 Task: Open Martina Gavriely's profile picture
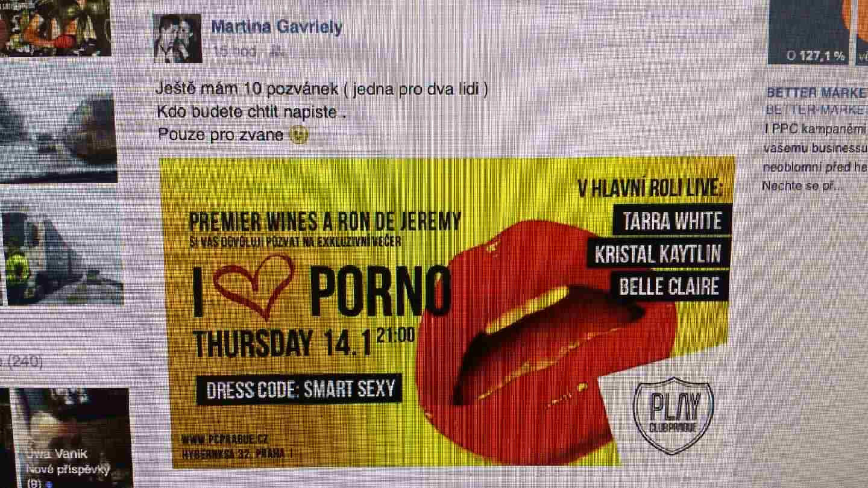[x=177, y=39]
